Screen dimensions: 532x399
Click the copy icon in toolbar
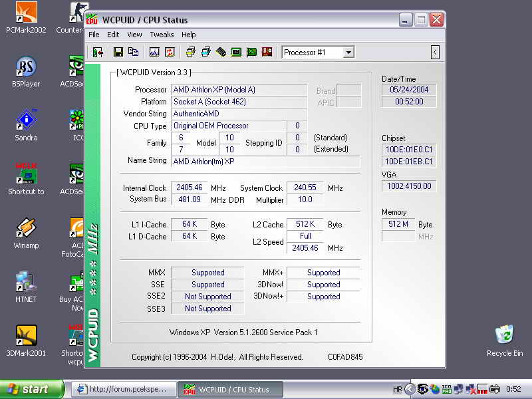pyautogui.click(x=133, y=52)
